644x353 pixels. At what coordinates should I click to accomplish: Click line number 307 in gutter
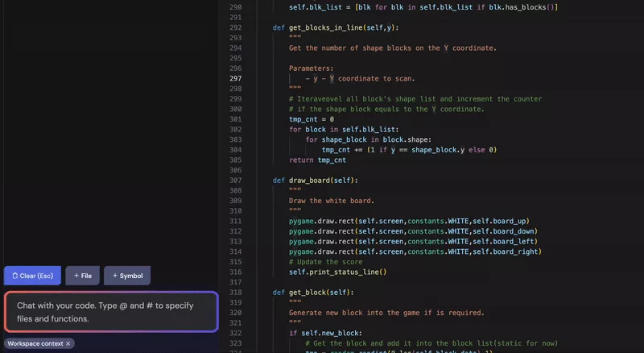pos(235,181)
